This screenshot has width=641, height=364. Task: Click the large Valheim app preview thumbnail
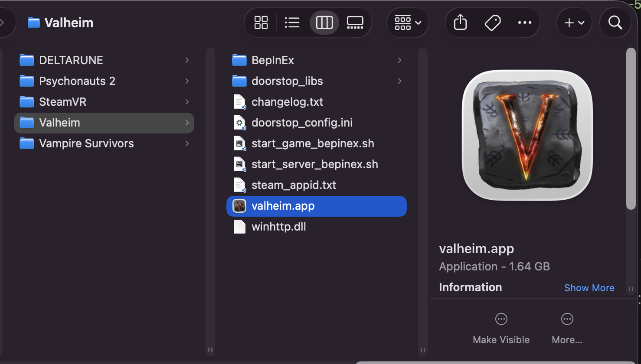(527, 135)
